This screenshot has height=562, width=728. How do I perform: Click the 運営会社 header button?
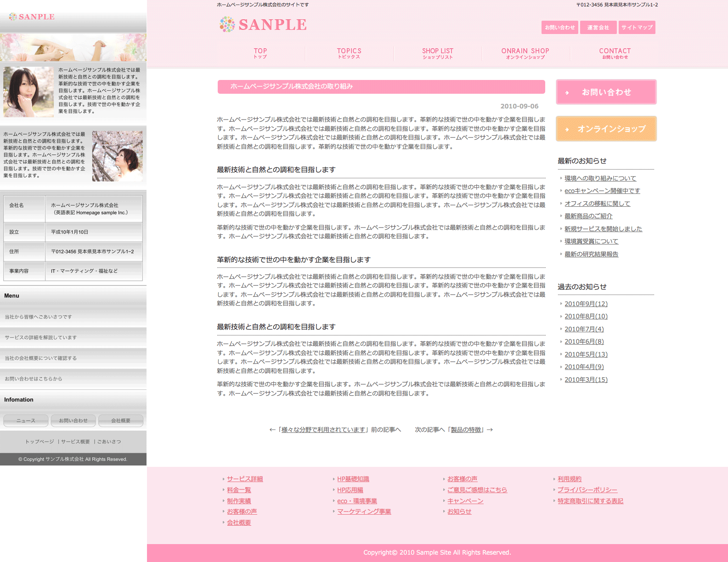click(x=598, y=28)
